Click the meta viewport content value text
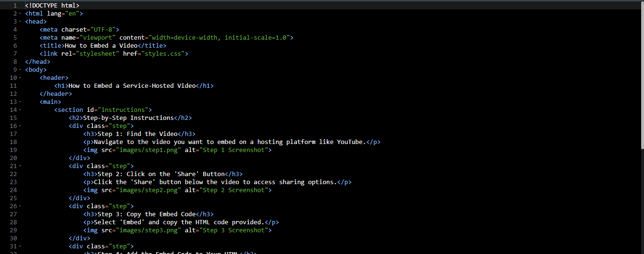Viewport: 644px width, 254px height. coord(219,38)
